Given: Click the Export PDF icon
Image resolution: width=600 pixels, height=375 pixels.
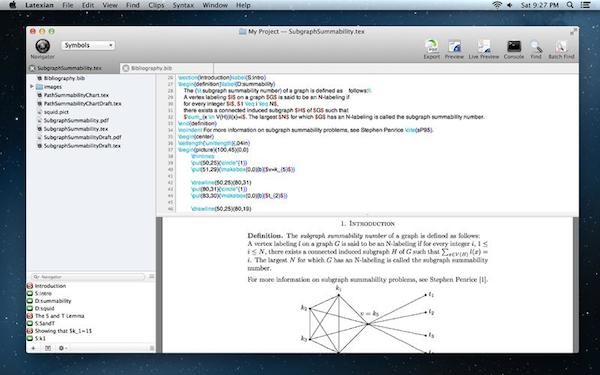Looking at the screenshot, I should [x=431, y=46].
